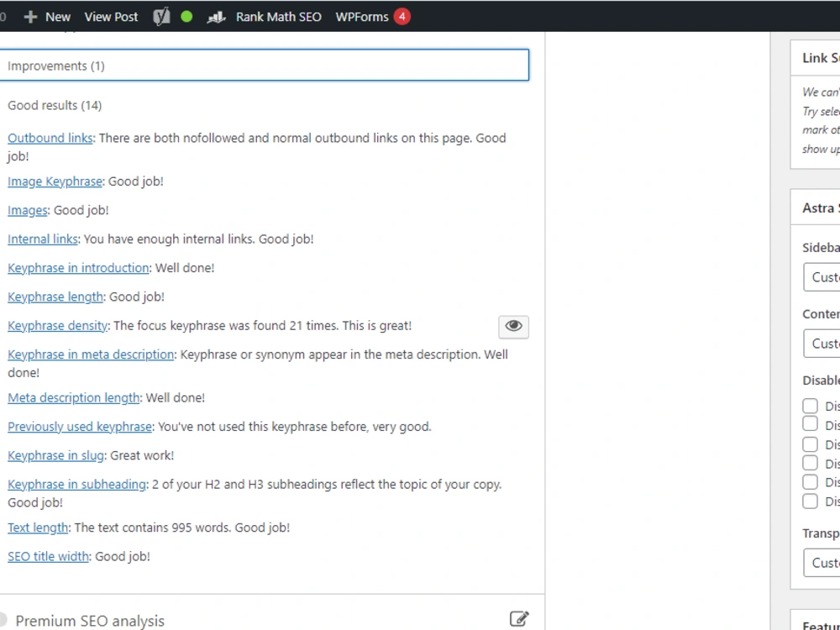Open the Keyphrase in subheading link
The image size is (840, 630).
click(76, 485)
